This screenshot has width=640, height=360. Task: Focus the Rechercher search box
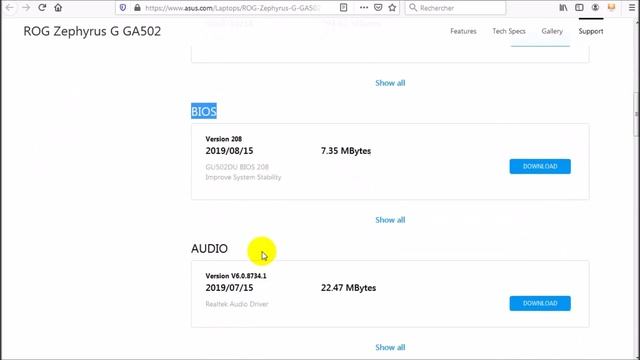point(456,8)
